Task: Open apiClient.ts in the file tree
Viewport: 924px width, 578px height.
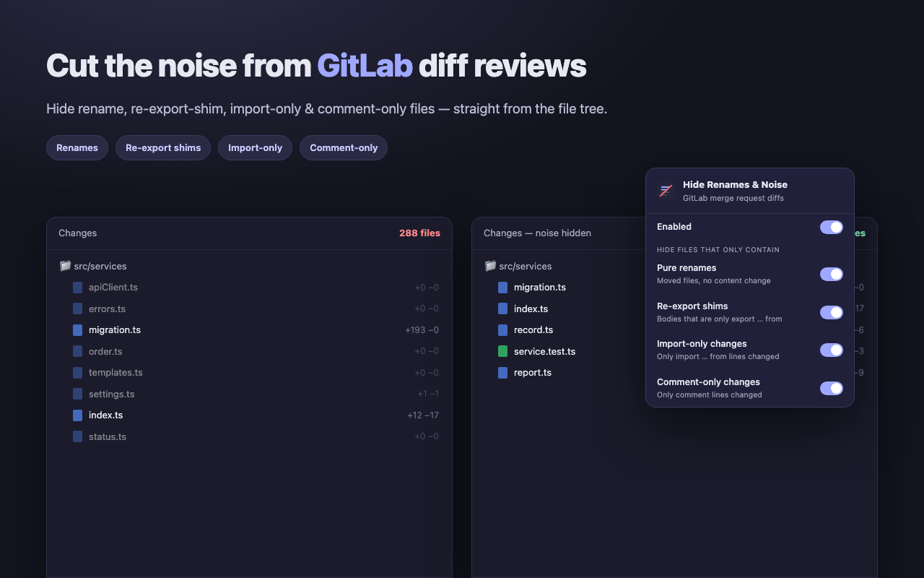Action: [x=113, y=288]
